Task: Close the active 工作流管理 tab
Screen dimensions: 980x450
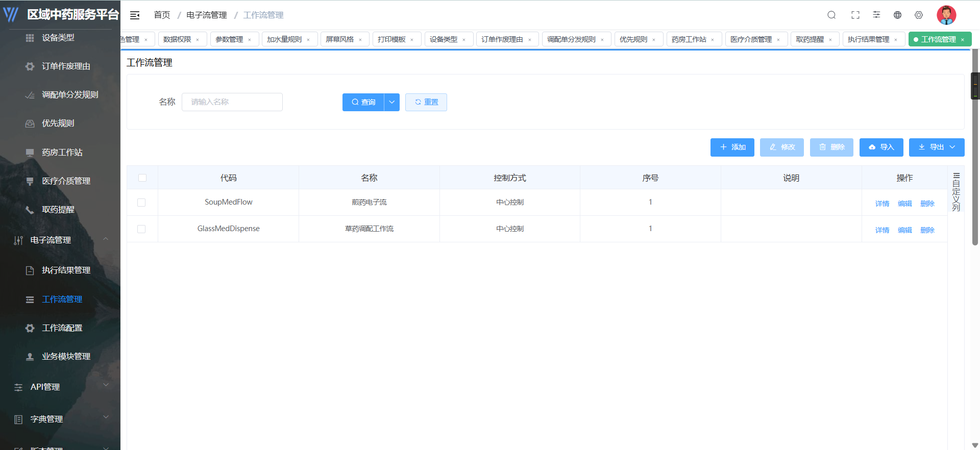Action: click(x=963, y=40)
